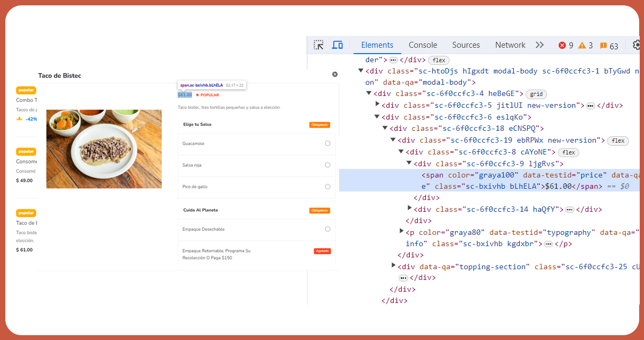Select the Guacamole radio button
The image size is (644, 340).
point(327,144)
